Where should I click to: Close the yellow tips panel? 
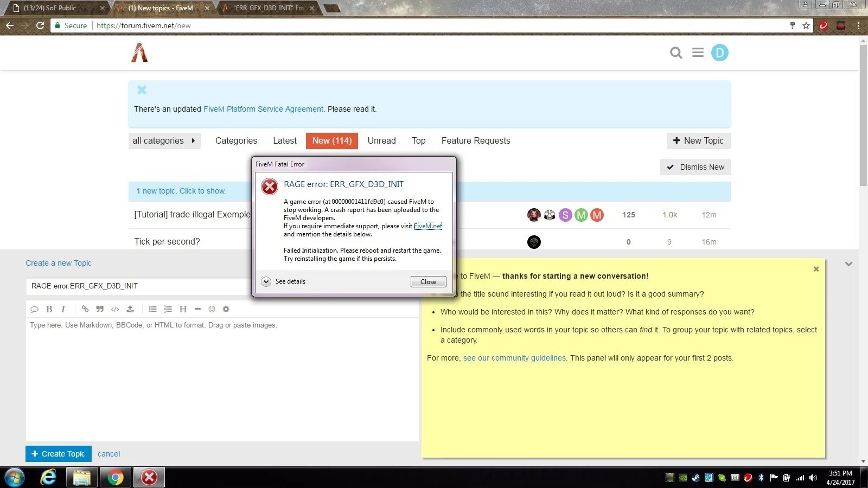point(816,269)
